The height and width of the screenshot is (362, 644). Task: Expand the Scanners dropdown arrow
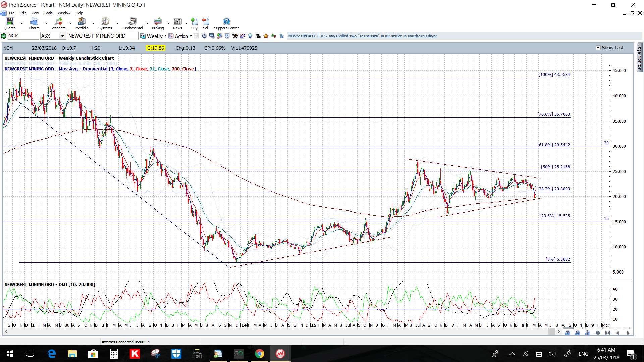click(70, 24)
